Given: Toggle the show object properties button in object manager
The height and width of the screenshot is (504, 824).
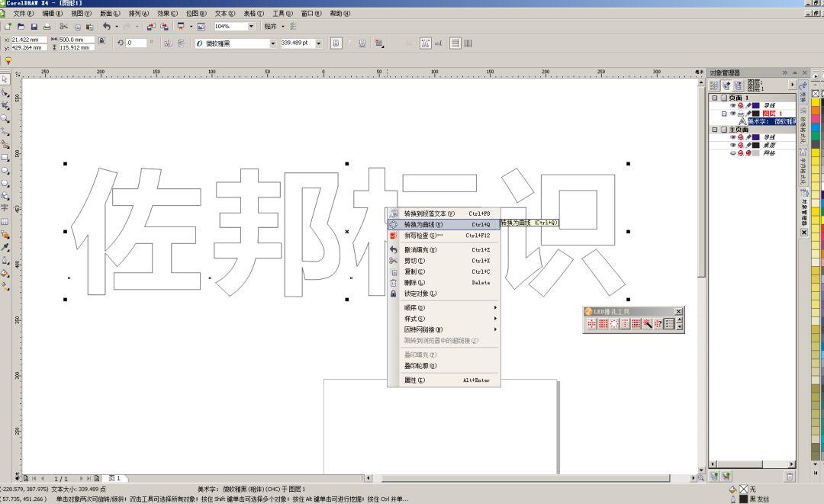Looking at the screenshot, I should tap(714, 85).
